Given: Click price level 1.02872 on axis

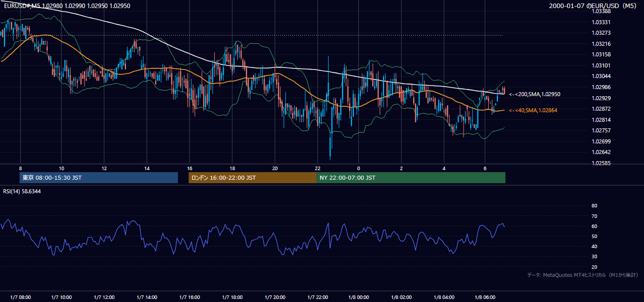Looking at the screenshot, I should tap(602, 109).
